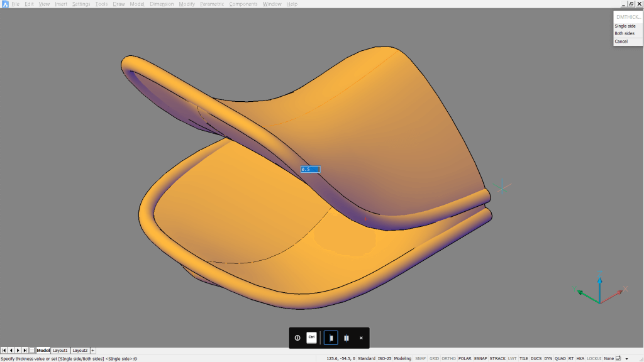Choose Both sides in the DMTHICKEN prompt panel
Screen dimensions: 644x362
click(x=625, y=33)
